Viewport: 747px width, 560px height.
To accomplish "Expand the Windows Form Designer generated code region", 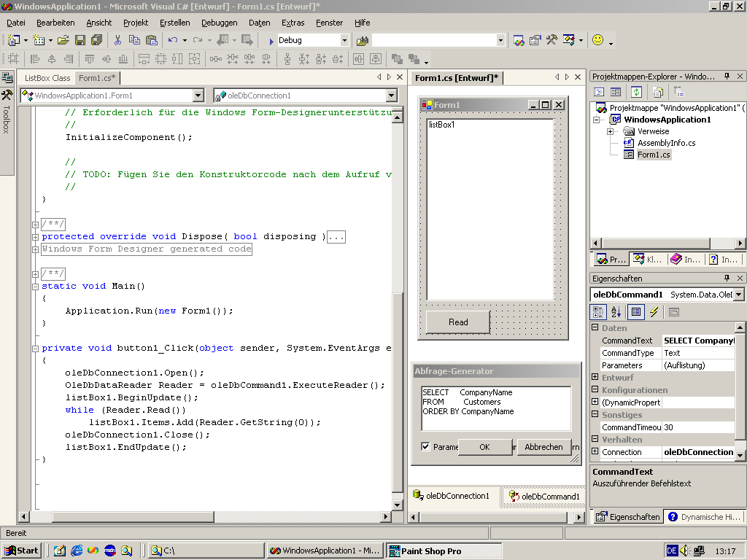I will tap(35, 249).
